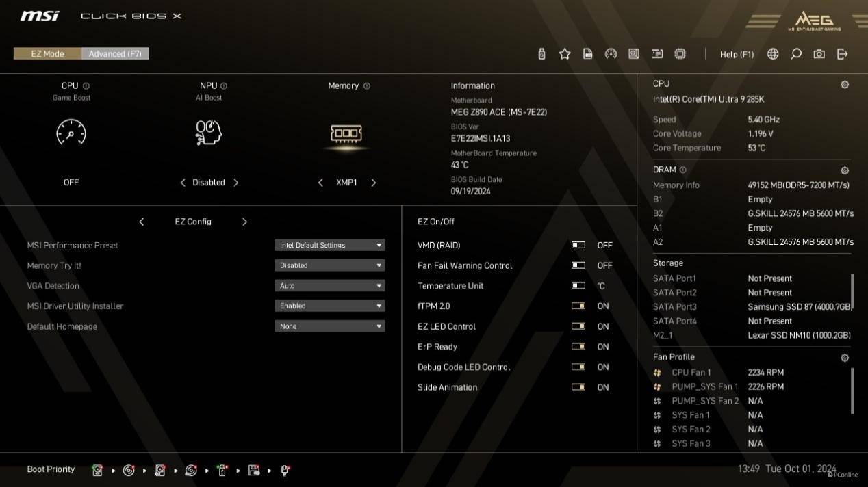The width and height of the screenshot is (868, 487).
Task: Click the exit BIOS icon
Action: click(843, 54)
